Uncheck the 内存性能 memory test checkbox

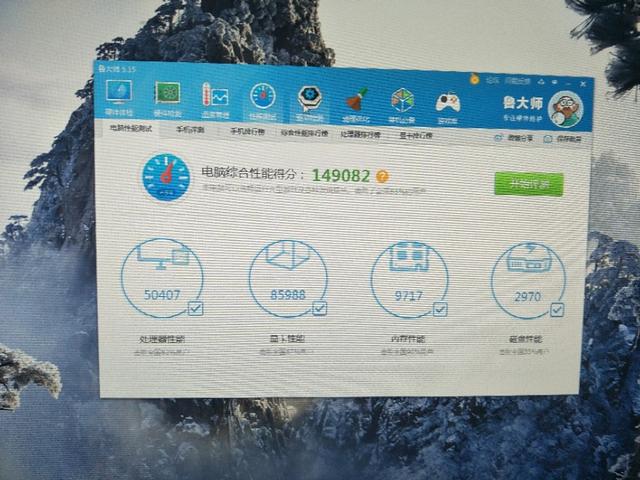click(440, 309)
